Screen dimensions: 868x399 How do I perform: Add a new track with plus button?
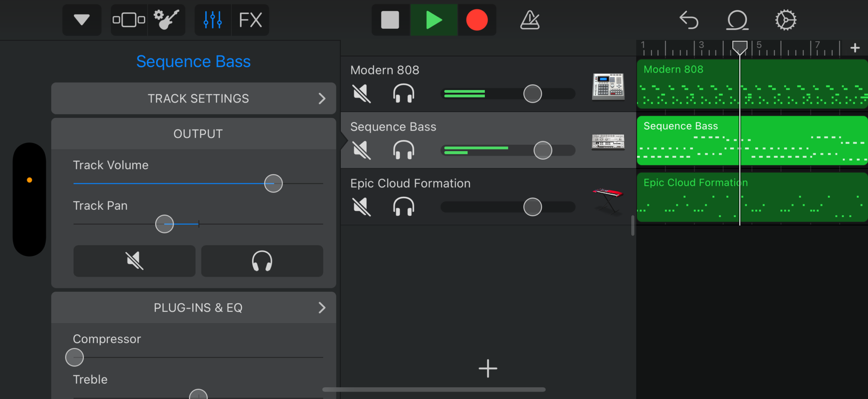click(x=488, y=369)
